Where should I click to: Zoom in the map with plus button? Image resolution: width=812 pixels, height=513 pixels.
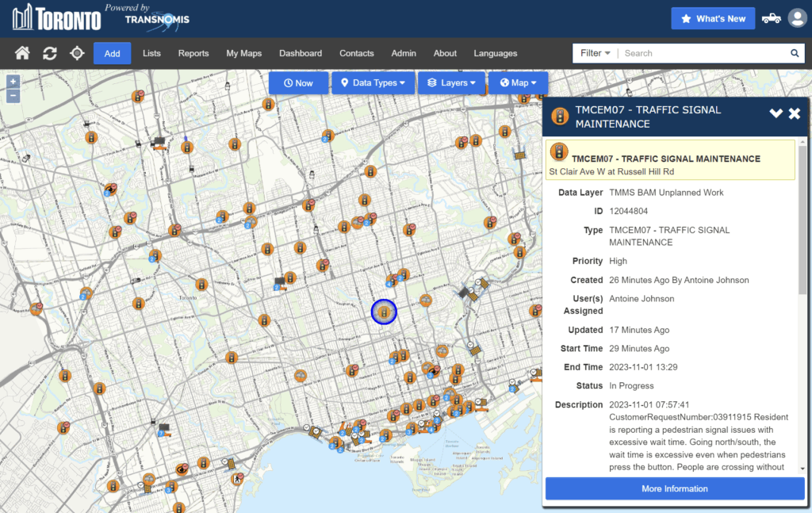coord(13,82)
